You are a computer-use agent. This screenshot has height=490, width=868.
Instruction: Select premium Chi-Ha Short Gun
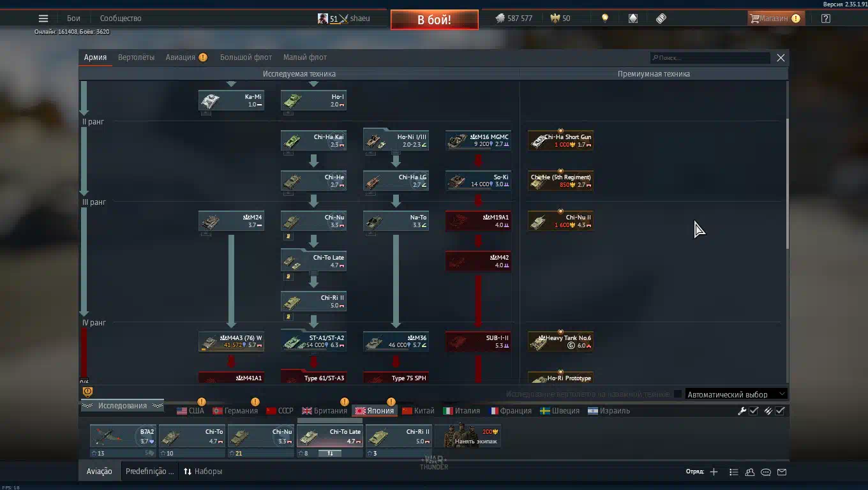coord(560,141)
